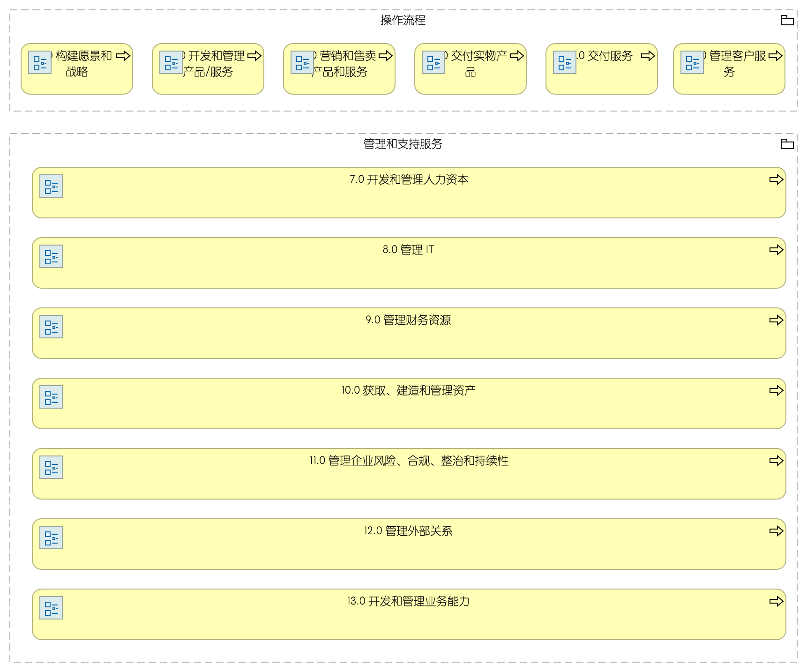
Task: Select the 交付实物产品 label text
Action: (476, 64)
